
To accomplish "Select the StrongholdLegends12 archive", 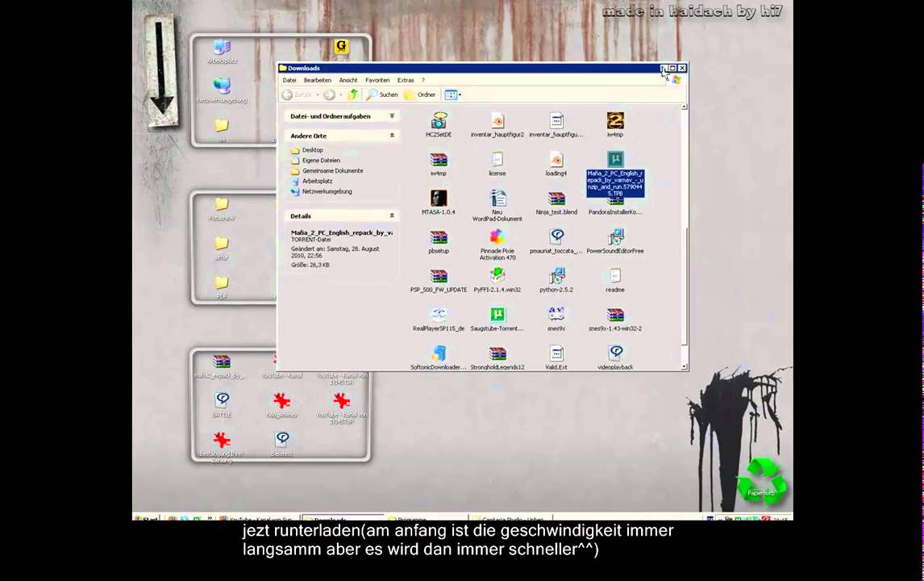I will coord(497,357).
